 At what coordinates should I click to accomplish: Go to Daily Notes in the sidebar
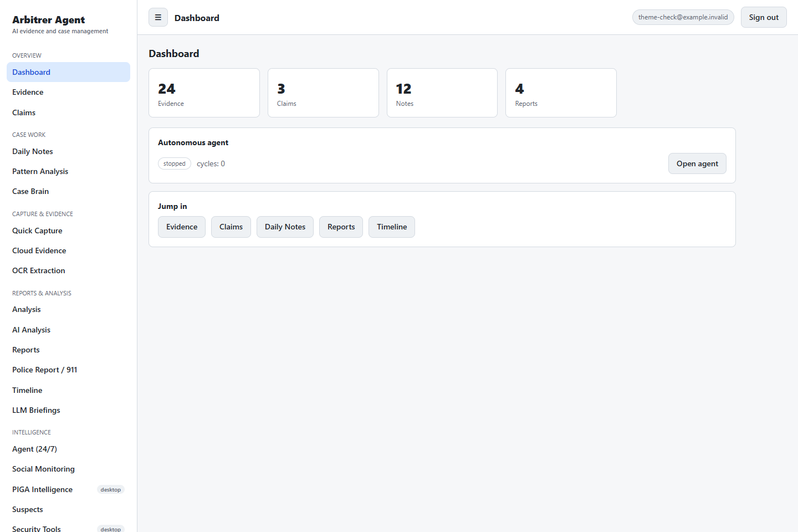point(68,151)
